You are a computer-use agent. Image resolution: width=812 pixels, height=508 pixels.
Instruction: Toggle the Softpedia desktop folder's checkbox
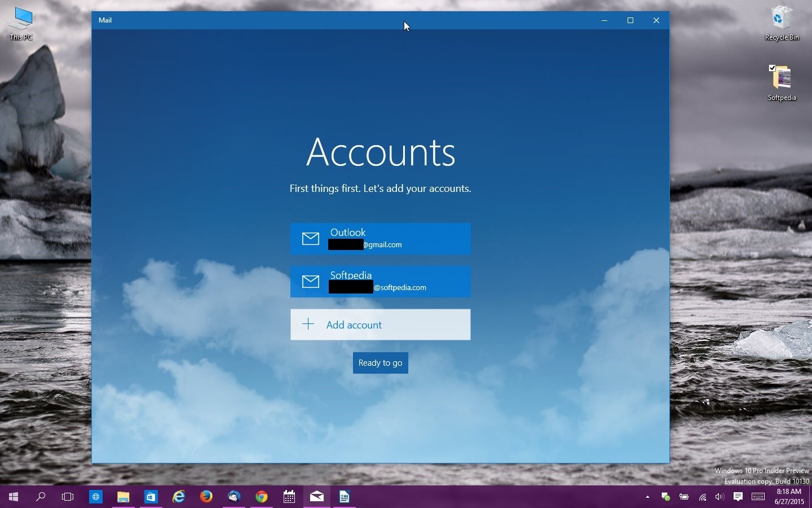pyautogui.click(x=773, y=68)
